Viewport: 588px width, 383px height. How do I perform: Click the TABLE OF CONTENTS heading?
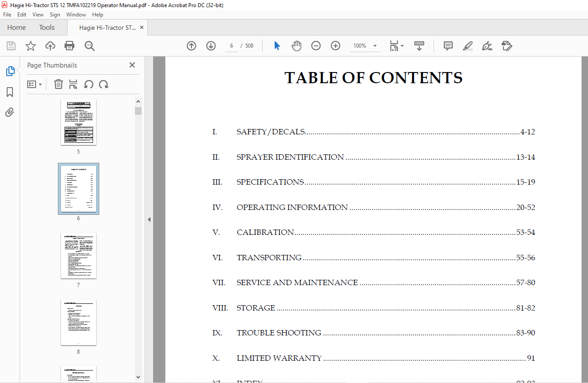(x=373, y=78)
